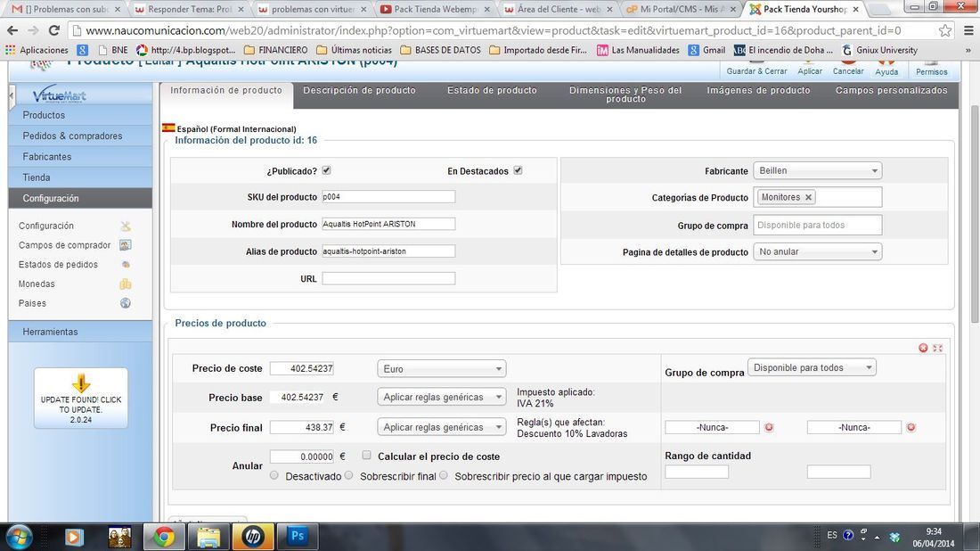The image size is (980, 551).
Task: Bookmark page with star icon
Action: click(945, 30)
